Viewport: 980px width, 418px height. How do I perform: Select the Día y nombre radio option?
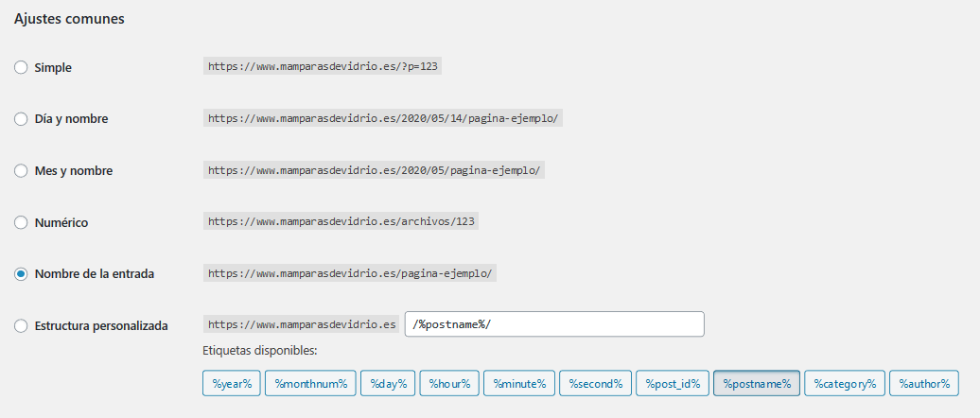click(21, 119)
